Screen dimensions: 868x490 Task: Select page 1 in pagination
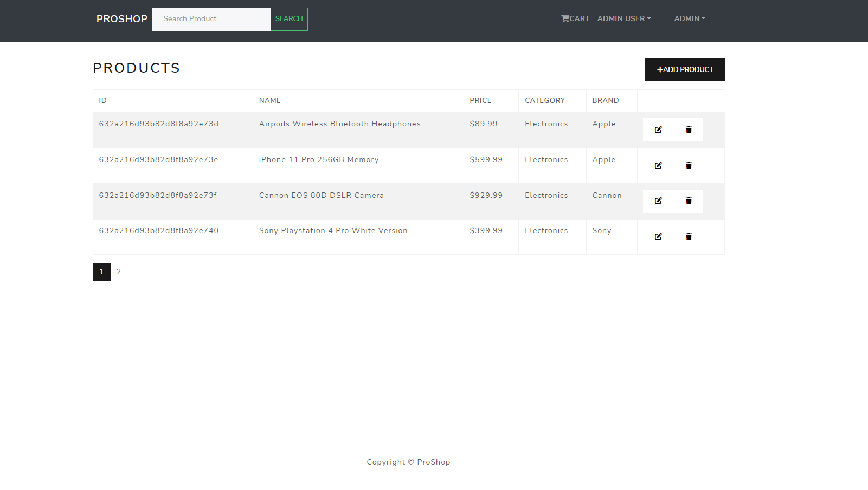click(x=101, y=272)
